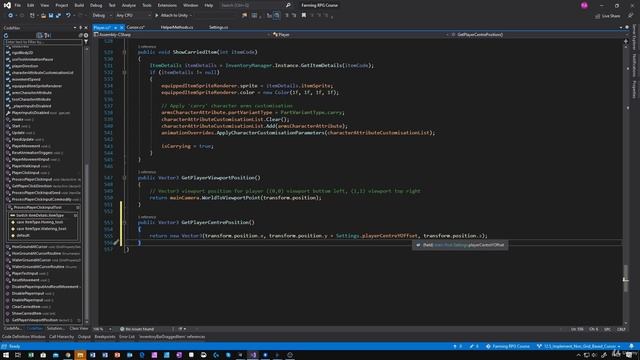Viewport: 640px width, 360px height.
Task: Click the Undo icon
Action: (x=68, y=16)
